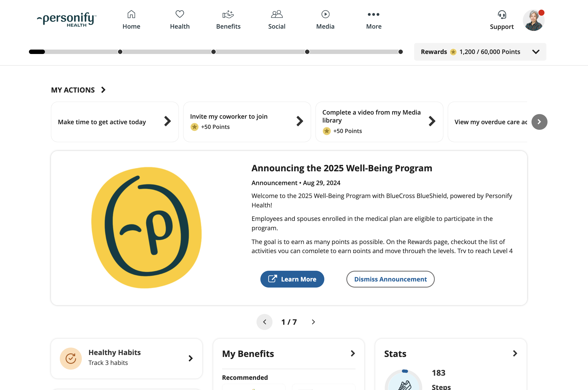Expand the Rewards points dropdown
Screen dimensions: 588x390
pos(536,52)
